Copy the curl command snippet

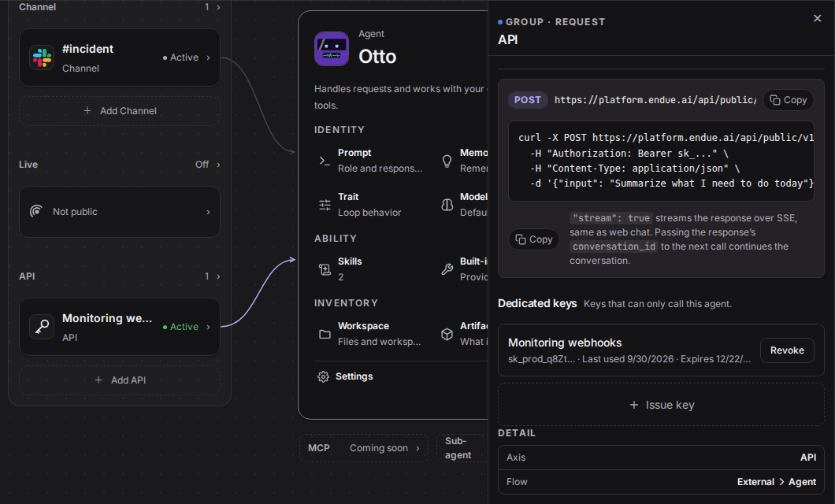coord(533,239)
